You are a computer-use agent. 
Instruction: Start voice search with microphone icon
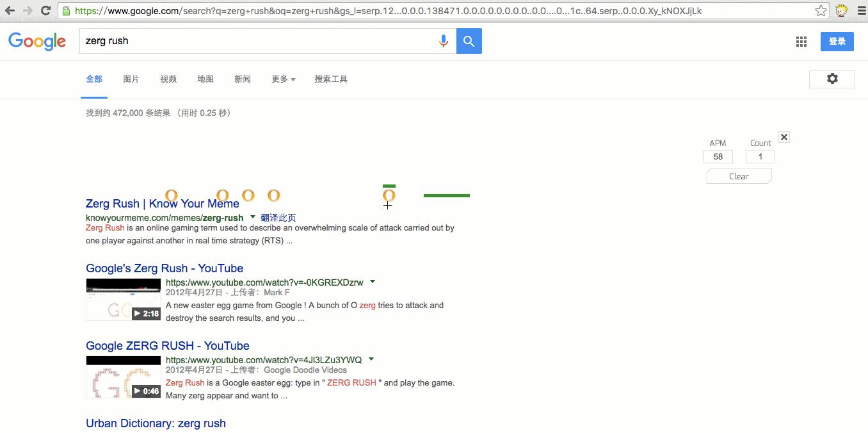443,41
